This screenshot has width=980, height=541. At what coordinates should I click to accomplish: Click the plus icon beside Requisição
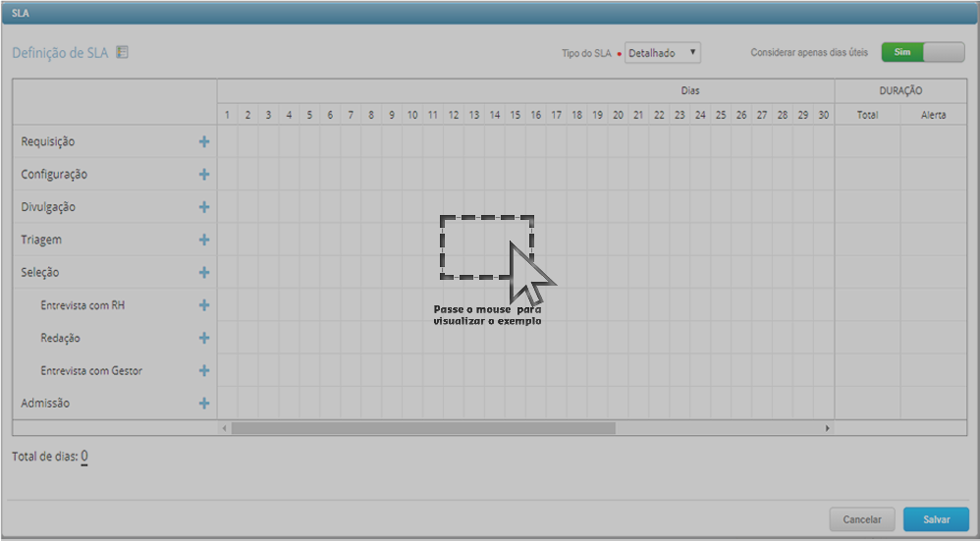pyautogui.click(x=204, y=141)
